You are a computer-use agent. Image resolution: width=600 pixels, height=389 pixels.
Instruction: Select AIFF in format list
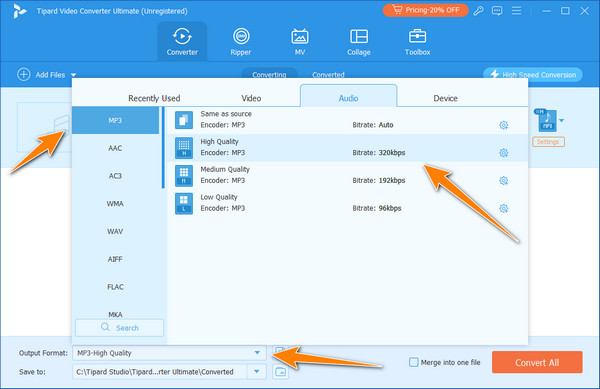click(115, 259)
